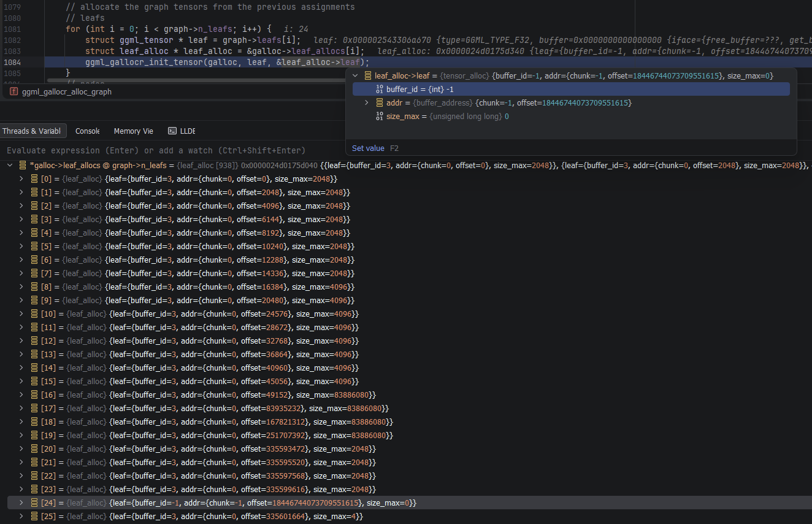Click the struct icon of leaf_alloc->leaf in popup
812x524 pixels.
pos(368,75)
